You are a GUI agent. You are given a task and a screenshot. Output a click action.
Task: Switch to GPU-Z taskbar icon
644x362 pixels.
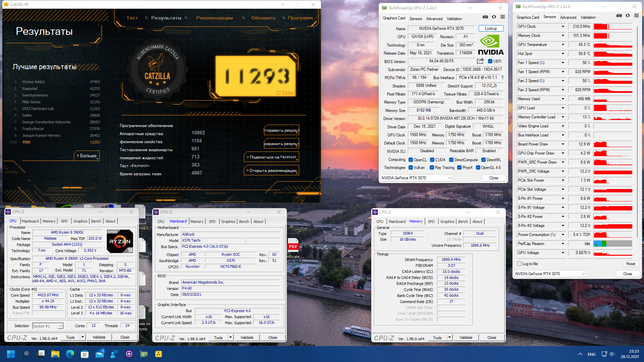coord(144,354)
